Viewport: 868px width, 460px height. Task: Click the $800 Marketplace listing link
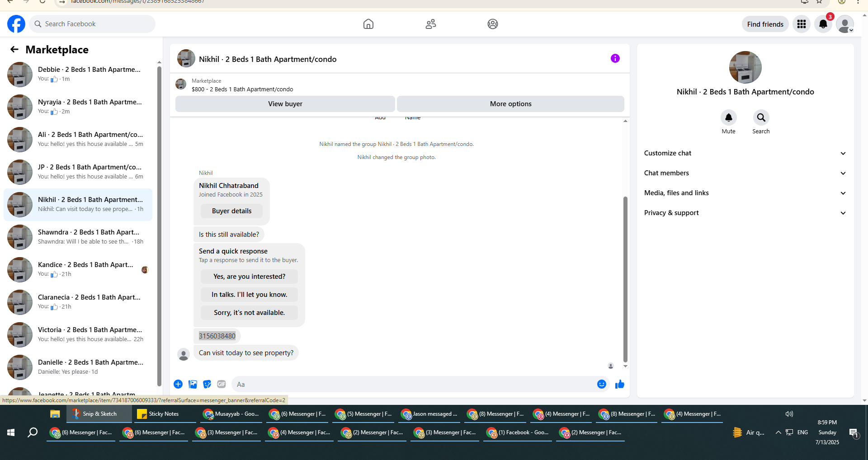click(x=242, y=89)
